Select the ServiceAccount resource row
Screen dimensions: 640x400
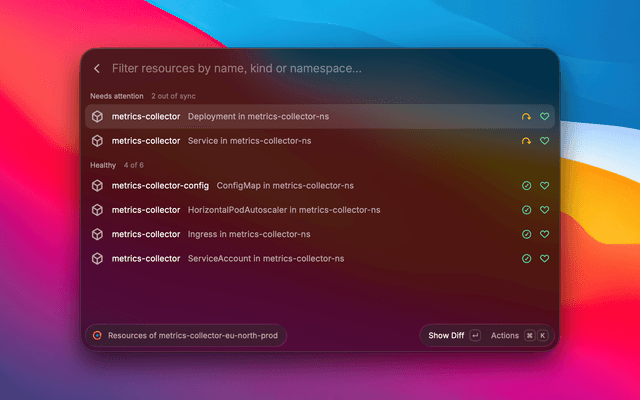320,258
